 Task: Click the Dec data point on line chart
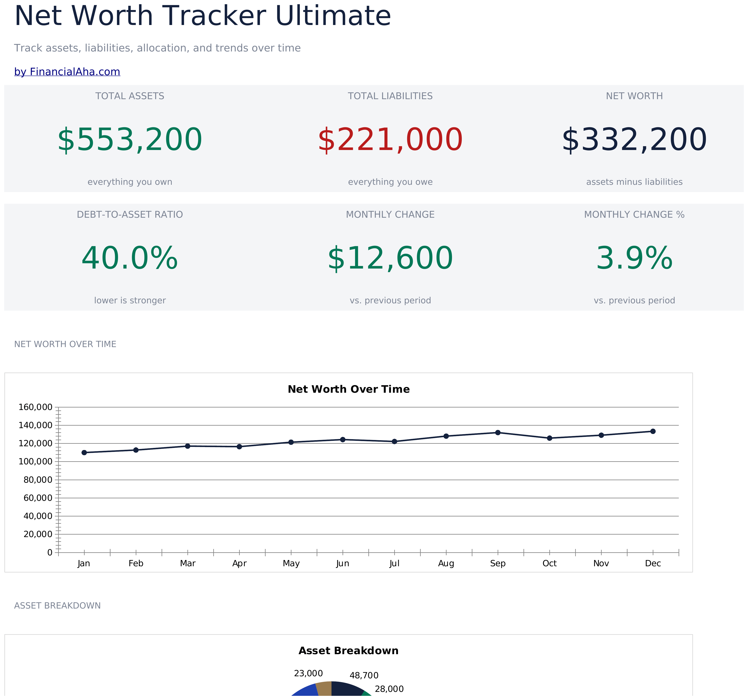[x=653, y=432]
